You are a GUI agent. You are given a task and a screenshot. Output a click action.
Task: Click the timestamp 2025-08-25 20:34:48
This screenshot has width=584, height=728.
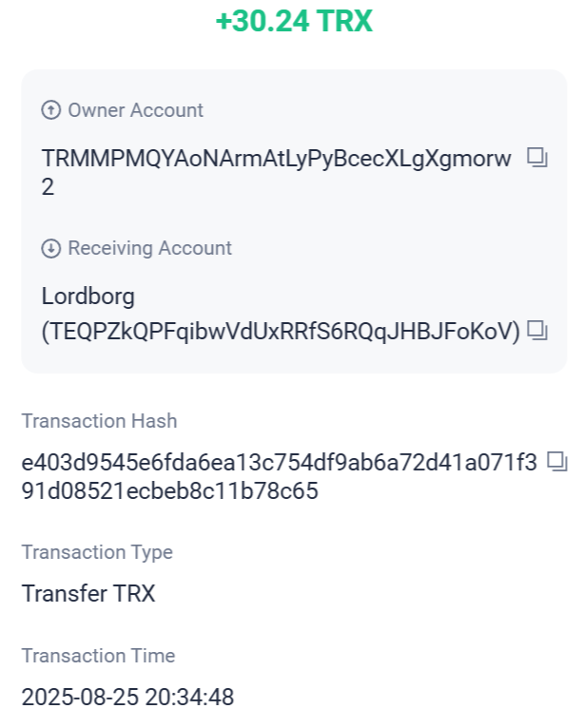point(127,698)
